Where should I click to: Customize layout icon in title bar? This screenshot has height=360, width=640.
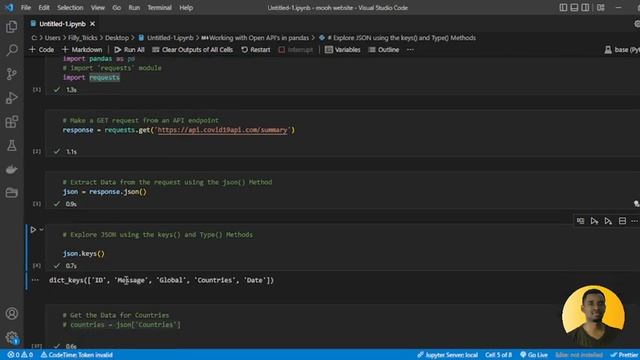[x=600, y=7]
